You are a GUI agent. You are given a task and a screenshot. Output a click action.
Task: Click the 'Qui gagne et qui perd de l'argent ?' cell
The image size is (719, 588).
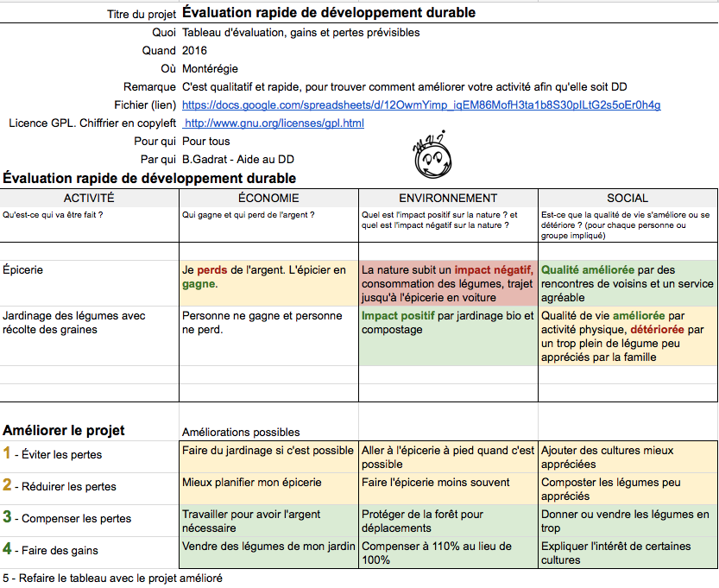pyautogui.click(x=268, y=224)
